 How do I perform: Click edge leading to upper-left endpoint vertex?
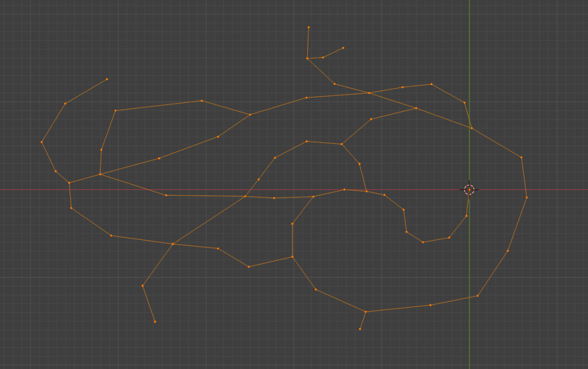[x=86, y=91]
